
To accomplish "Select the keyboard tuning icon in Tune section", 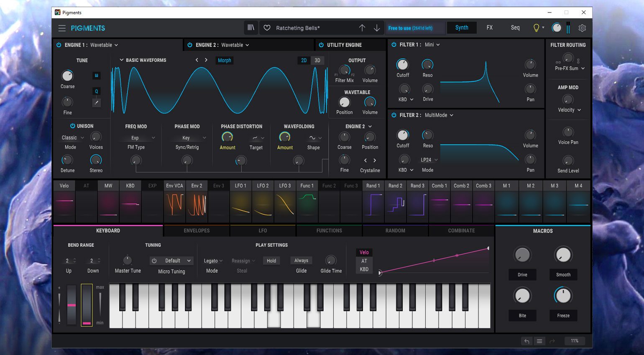I will (96, 75).
